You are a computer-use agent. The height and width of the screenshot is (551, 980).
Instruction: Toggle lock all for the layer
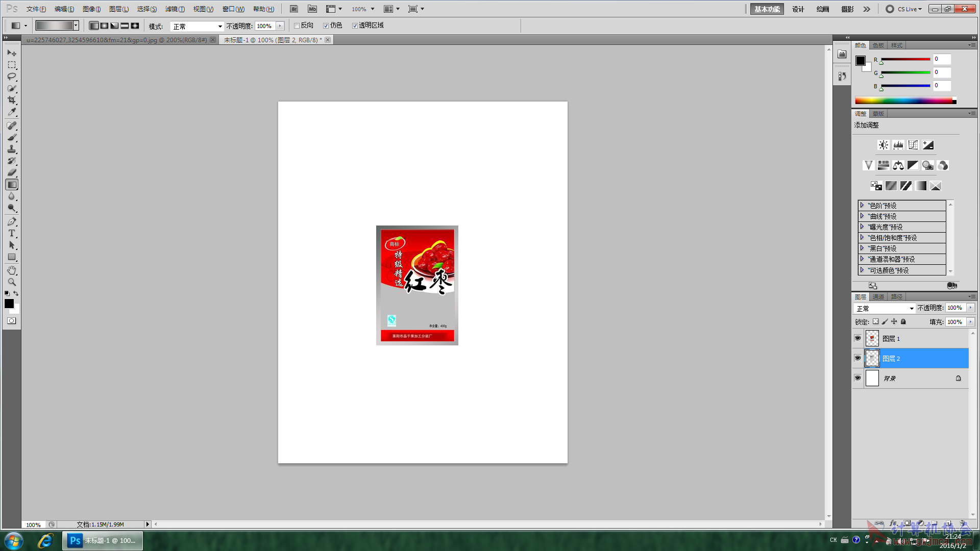[903, 322]
